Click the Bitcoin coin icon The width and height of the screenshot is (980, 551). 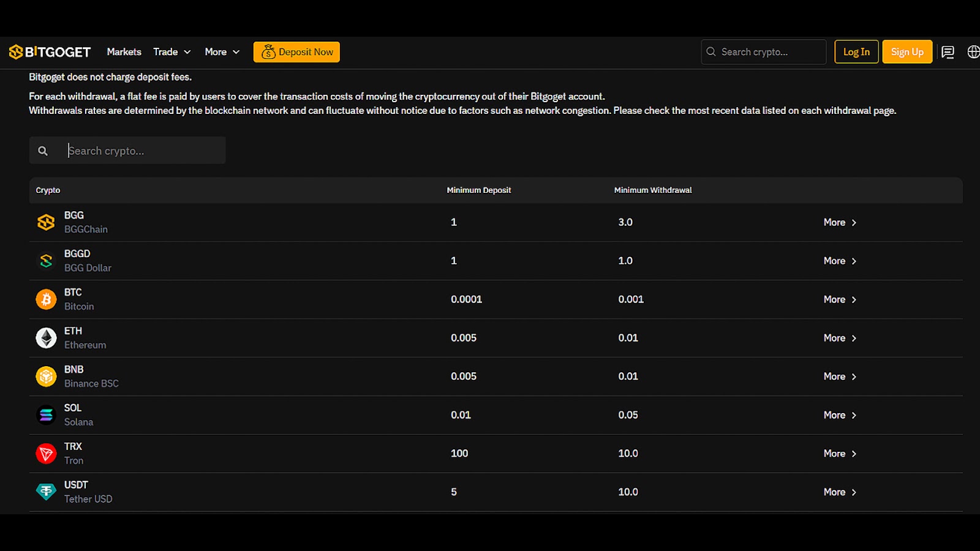click(46, 299)
